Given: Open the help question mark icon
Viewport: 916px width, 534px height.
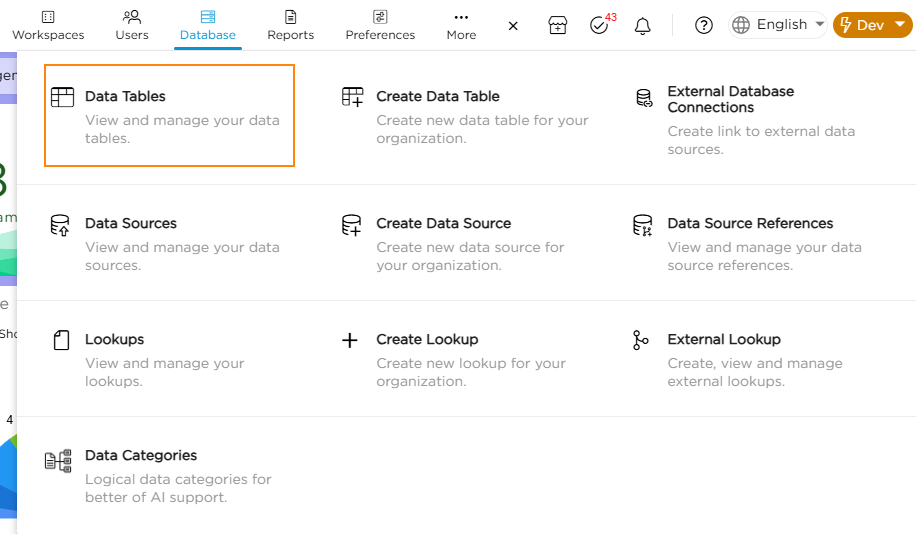Looking at the screenshot, I should point(704,26).
